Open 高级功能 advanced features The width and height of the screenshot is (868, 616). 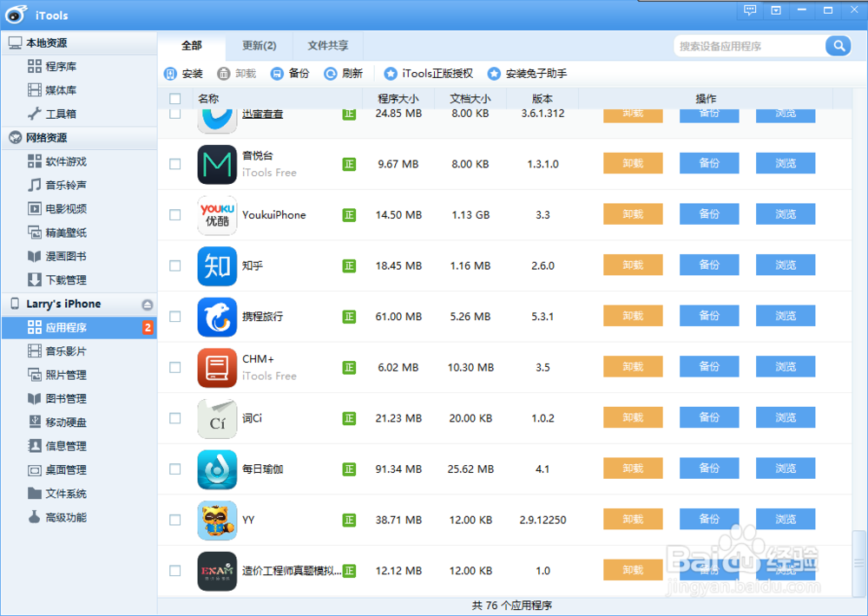(57, 517)
